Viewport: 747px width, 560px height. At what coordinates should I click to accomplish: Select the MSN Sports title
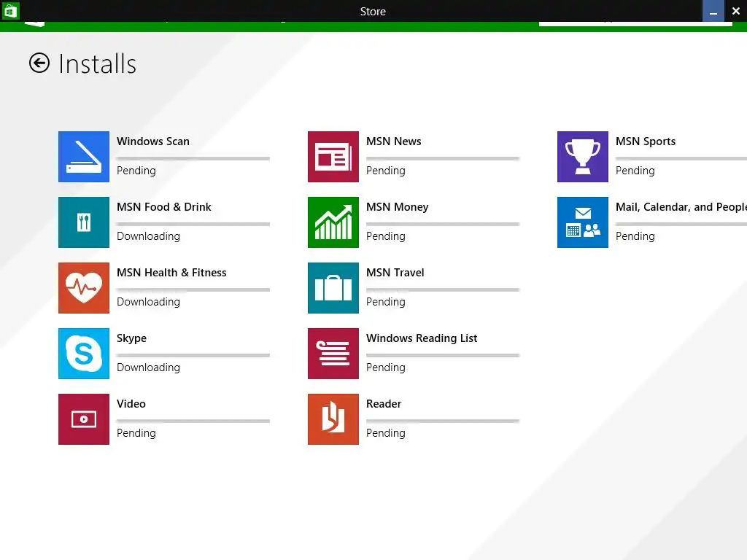(646, 141)
